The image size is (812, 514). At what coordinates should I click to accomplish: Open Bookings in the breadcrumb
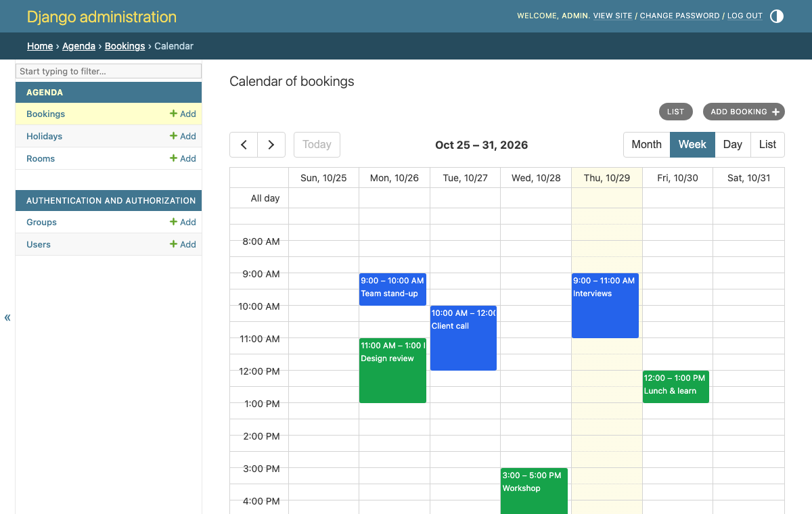(125, 46)
